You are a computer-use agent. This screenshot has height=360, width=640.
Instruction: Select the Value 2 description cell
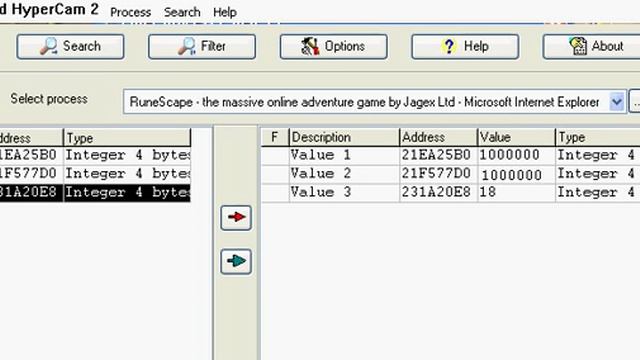coord(344,174)
